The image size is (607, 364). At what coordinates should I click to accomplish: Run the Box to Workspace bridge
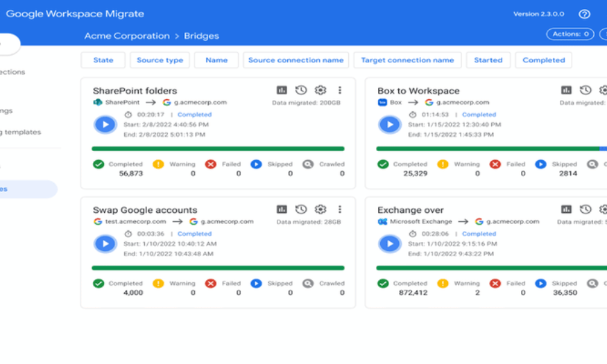click(x=389, y=125)
